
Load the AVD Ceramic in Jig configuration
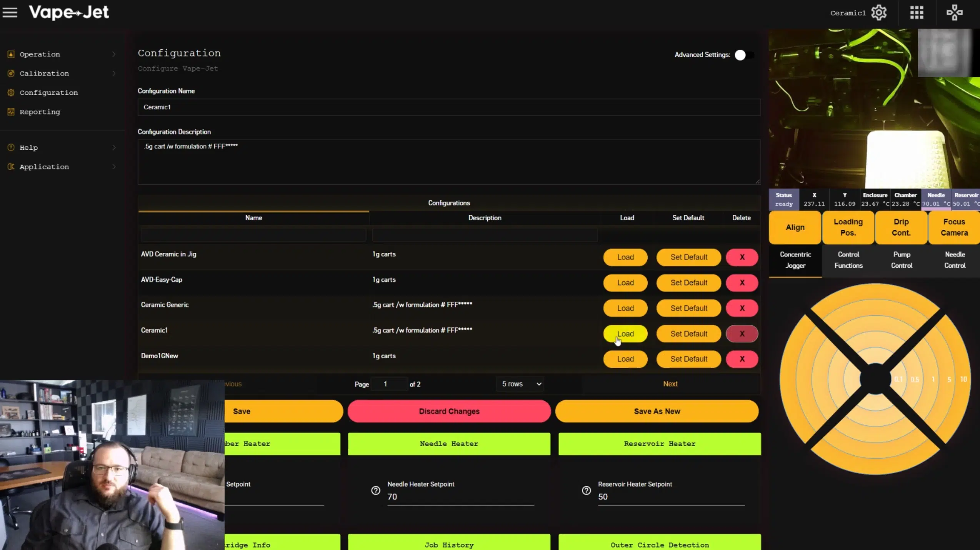coord(625,257)
